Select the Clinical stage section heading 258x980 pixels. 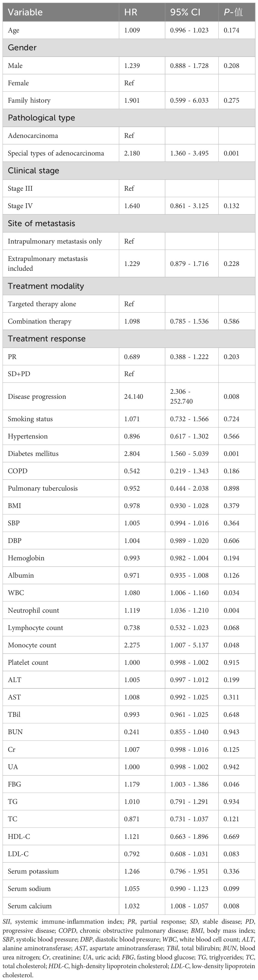tap(33, 171)
